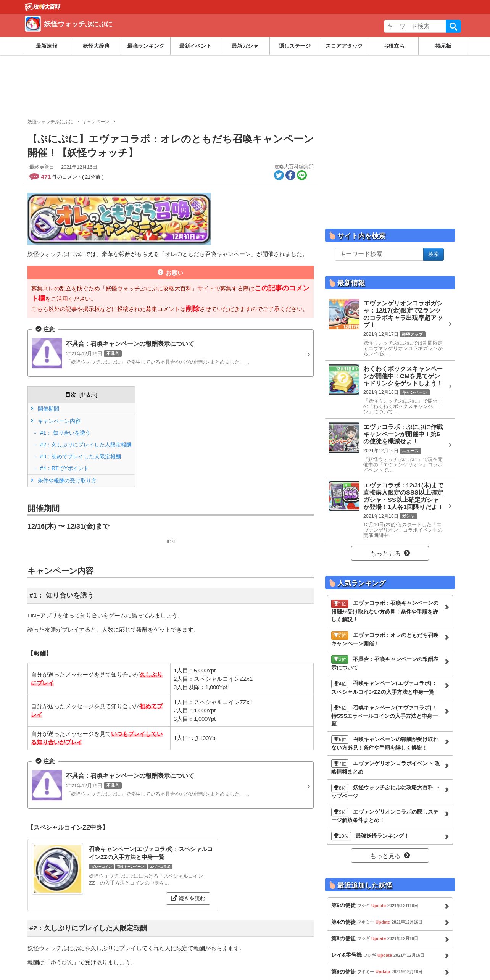
Task: Jump to #4：RTでYポイント contents entry
Action: pyautogui.click(x=64, y=468)
